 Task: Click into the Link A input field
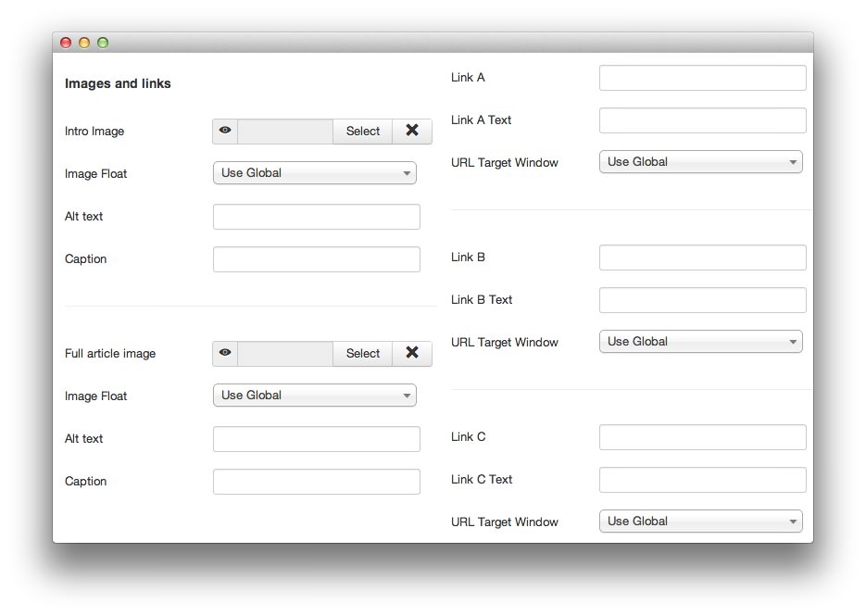tap(702, 78)
